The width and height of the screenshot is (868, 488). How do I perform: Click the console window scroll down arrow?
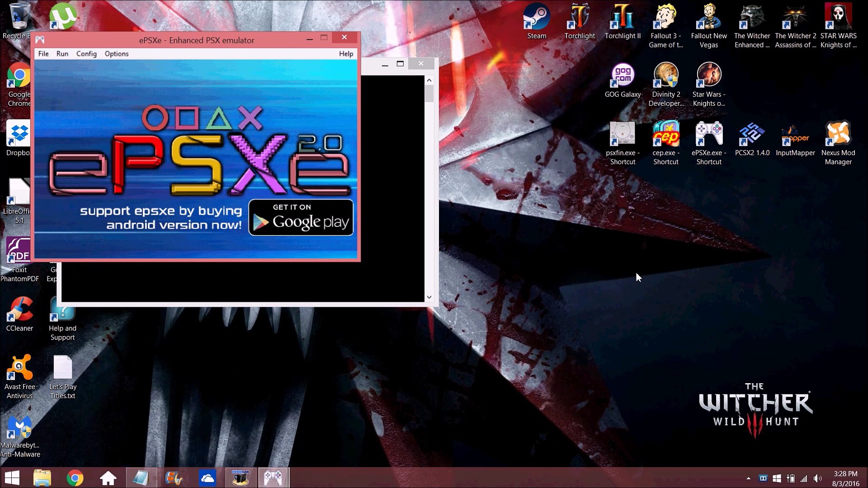tap(429, 297)
